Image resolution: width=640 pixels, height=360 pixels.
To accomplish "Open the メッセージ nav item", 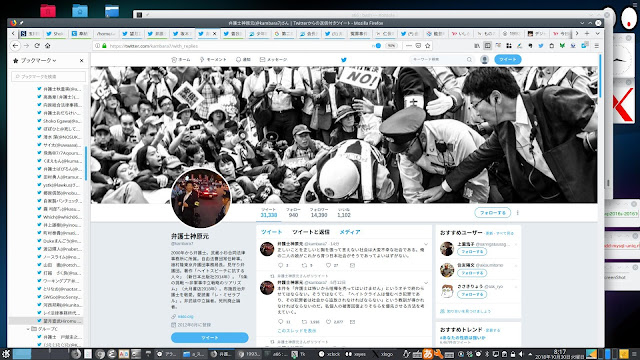I will click(x=273, y=60).
